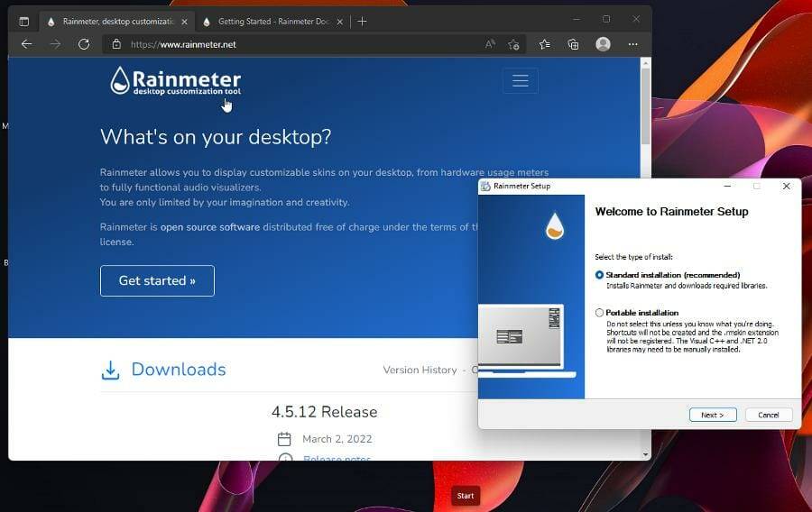Close the Rainmeter desktop customization tab
The width and height of the screenshot is (812, 512).
pyautogui.click(x=184, y=22)
